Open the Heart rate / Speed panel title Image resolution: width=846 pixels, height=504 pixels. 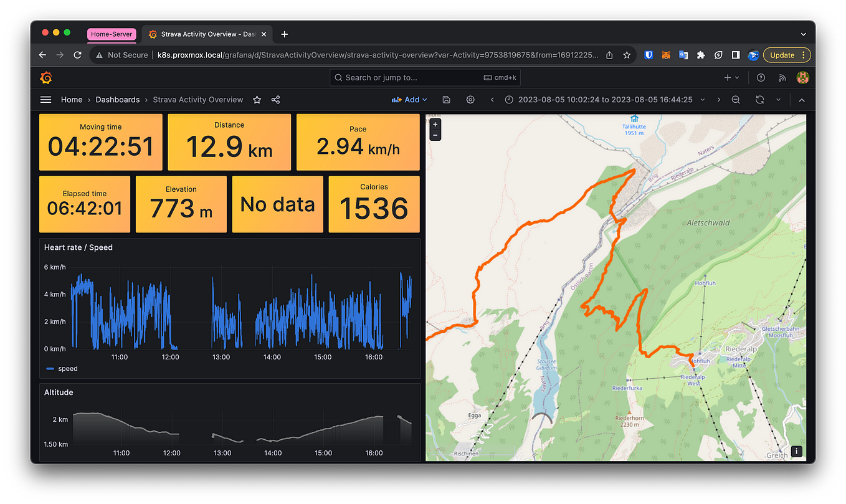tap(78, 247)
